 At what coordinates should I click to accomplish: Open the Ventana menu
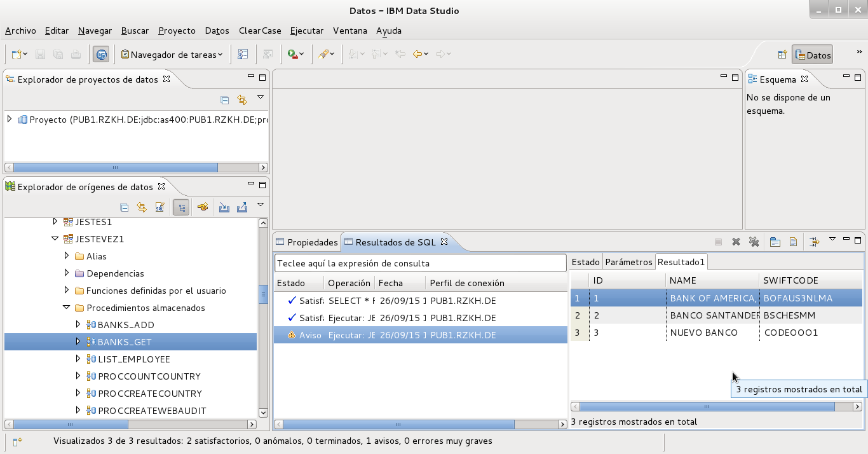[x=350, y=31]
